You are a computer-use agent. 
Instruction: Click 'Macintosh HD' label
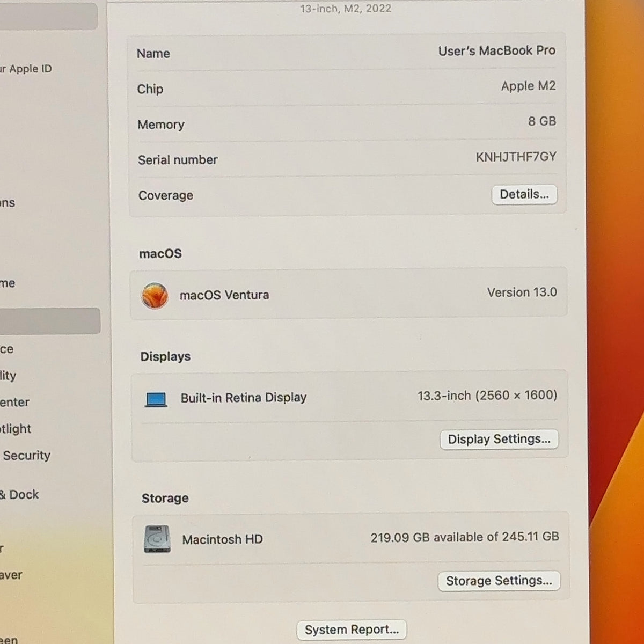[222, 539]
